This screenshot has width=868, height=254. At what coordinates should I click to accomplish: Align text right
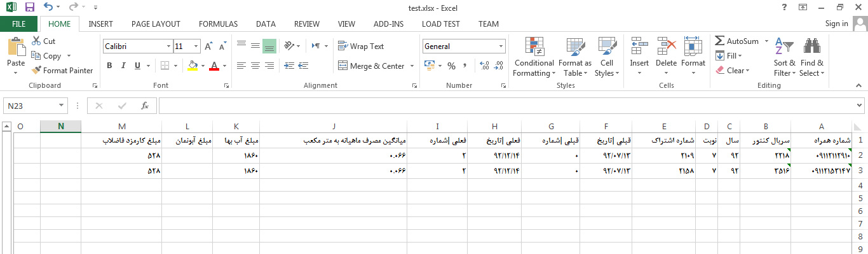(269, 66)
